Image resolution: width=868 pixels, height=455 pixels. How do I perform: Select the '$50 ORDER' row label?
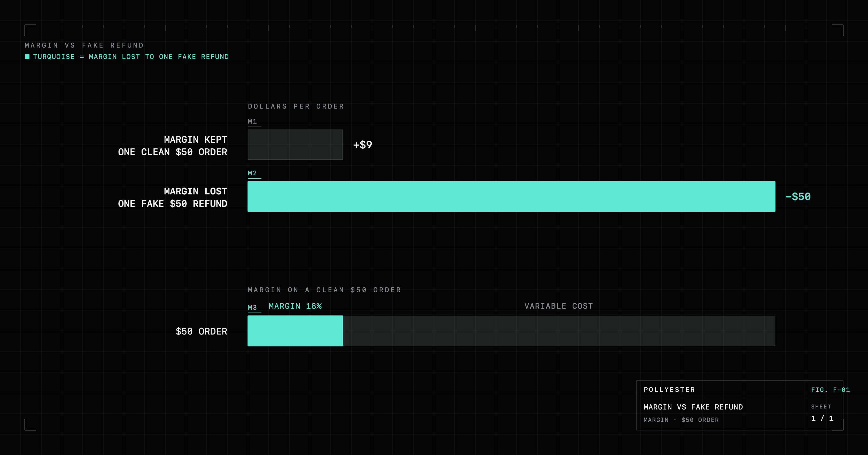(202, 331)
